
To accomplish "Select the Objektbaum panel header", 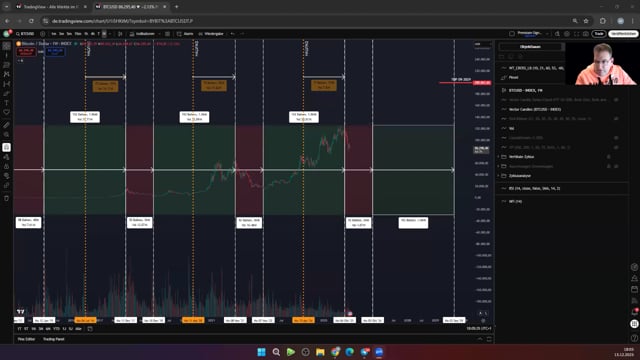I will 530,47.
